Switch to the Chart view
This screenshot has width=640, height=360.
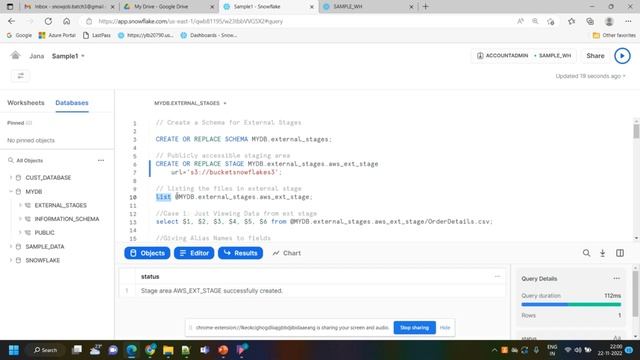(287, 253)
